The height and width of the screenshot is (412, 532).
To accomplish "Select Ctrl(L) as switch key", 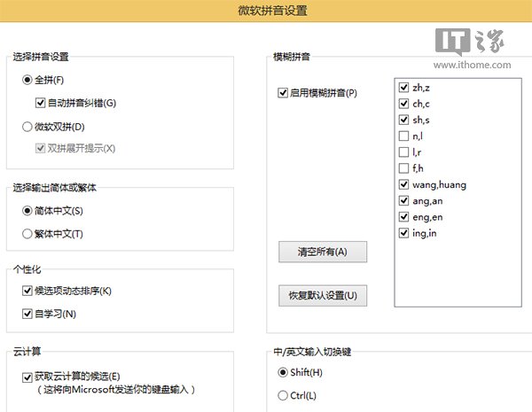I will point(283,395).
